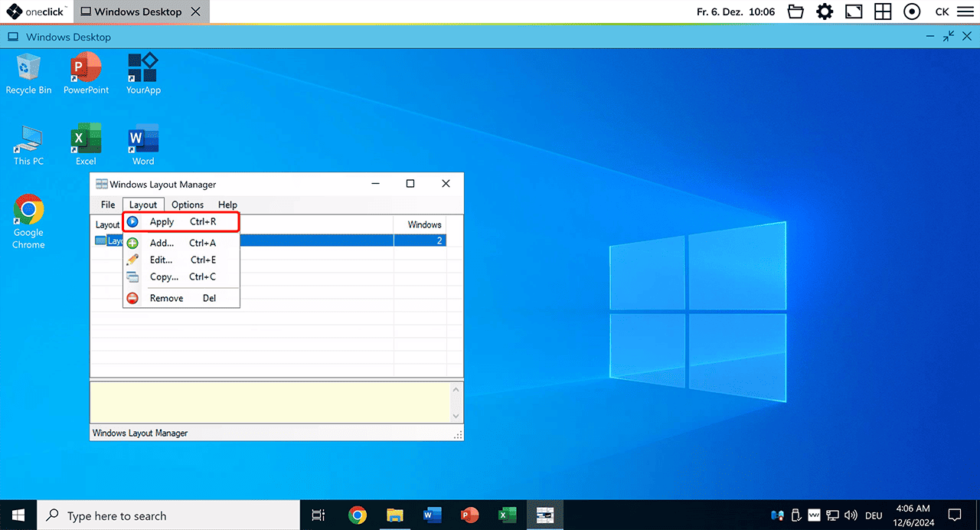Click the record circle icon in top bar
Screen dimensions: 980x530
[x=912, y=11]
